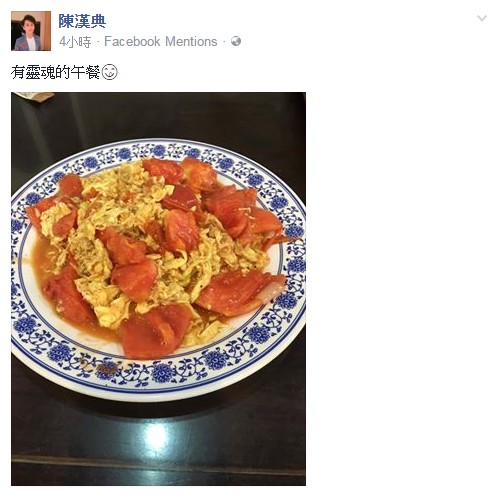Open 陳漢典's profile picture thumbnail

tap(31, 31)
